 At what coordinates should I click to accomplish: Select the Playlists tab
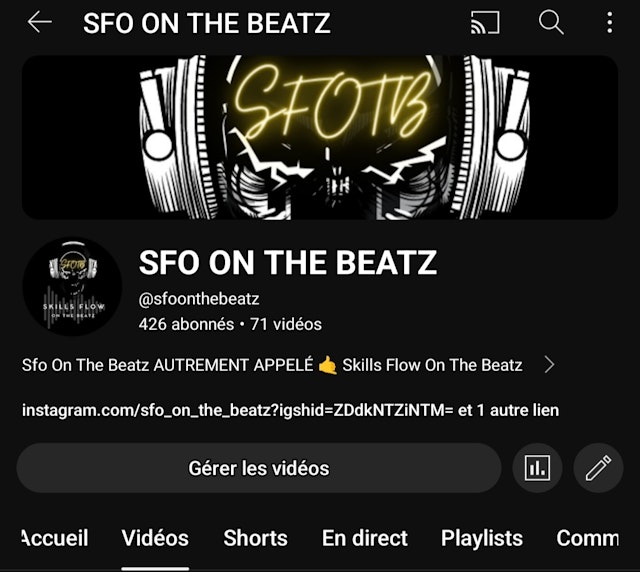tap(482, 538)
